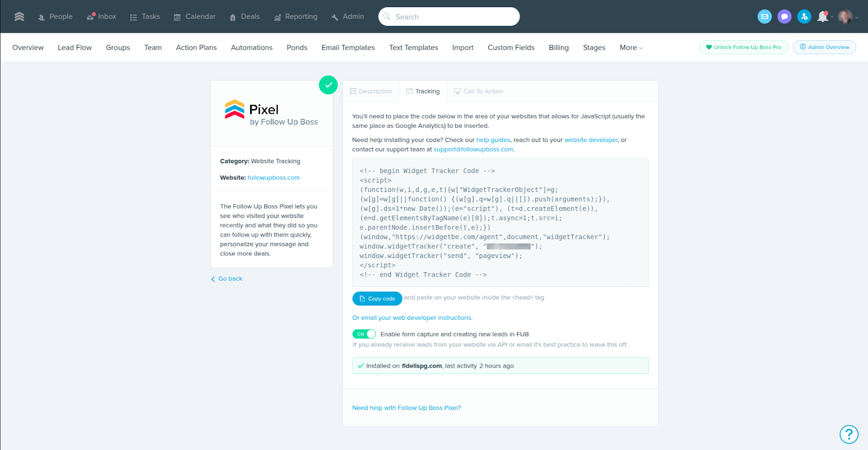This screenshot has height=450, width=868.
Task: Switch to the Description tab
Action: (x=371, y=91)
